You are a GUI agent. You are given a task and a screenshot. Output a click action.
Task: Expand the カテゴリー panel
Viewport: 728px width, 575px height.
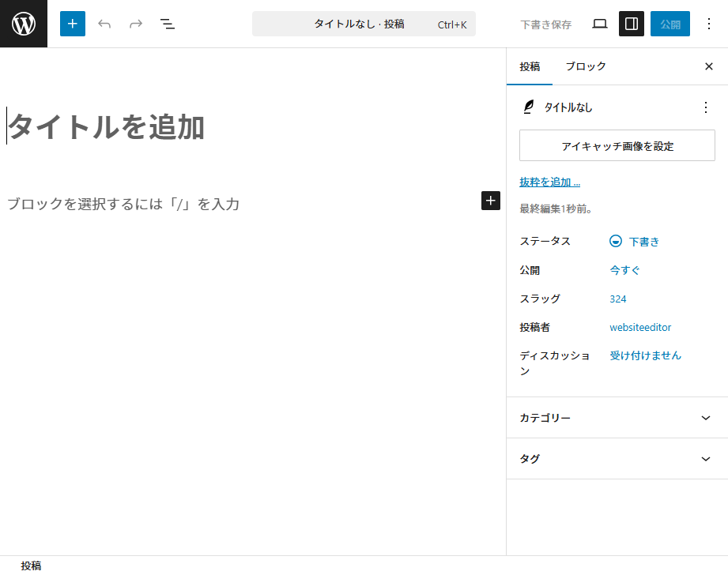pyautogui.click(x=617, y=418)
